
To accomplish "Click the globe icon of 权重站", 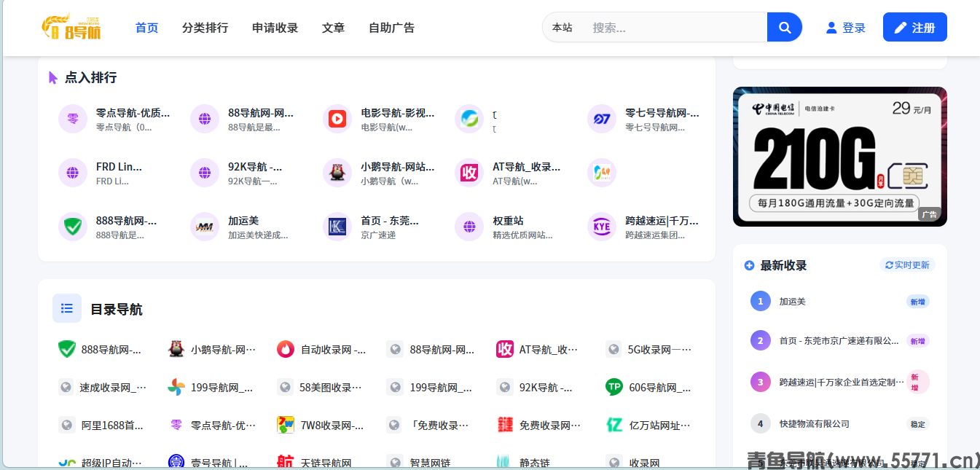I will 469,227.
